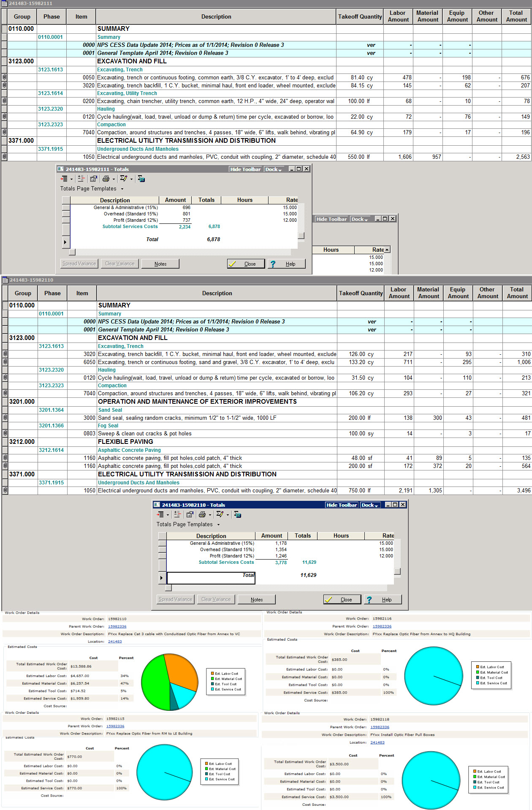
Task: Open the Dock dropdown in the 15982110 Totals window
Action: click(370, 505)
